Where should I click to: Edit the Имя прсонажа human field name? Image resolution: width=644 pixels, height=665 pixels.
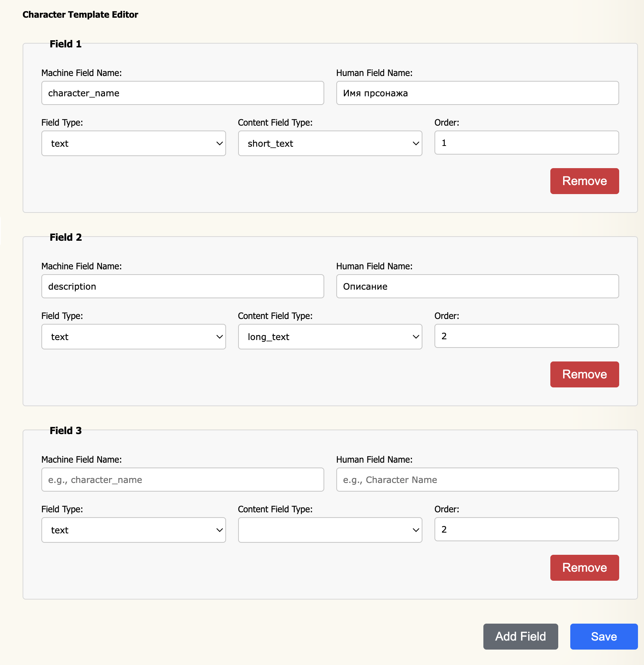[477, 93]
